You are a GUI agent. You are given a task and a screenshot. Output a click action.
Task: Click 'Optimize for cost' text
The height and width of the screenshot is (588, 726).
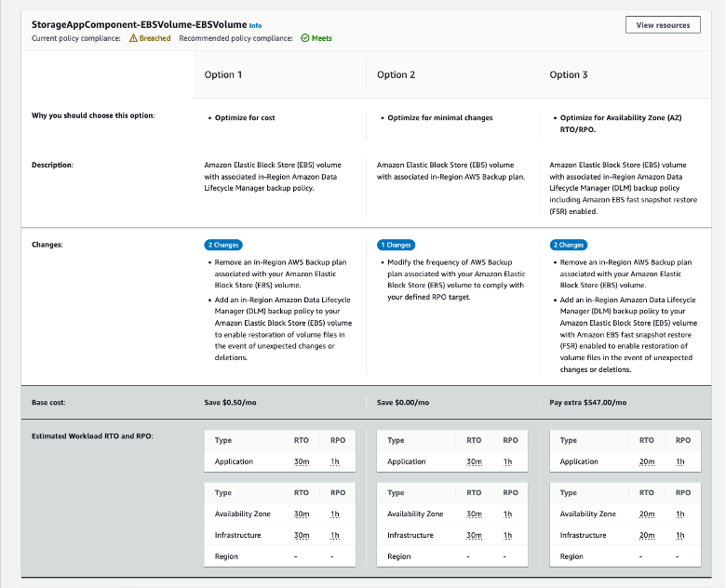(245, 117)
